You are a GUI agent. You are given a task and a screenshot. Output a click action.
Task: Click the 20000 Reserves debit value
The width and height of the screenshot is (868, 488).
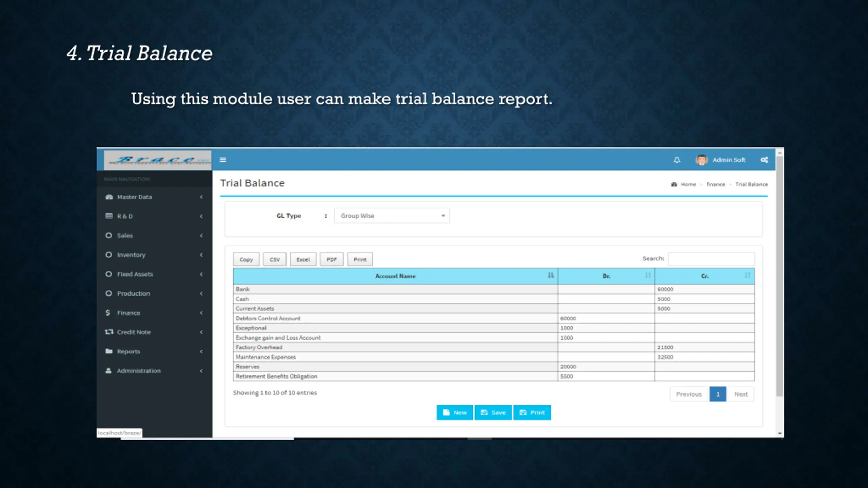tap(568, 367)
